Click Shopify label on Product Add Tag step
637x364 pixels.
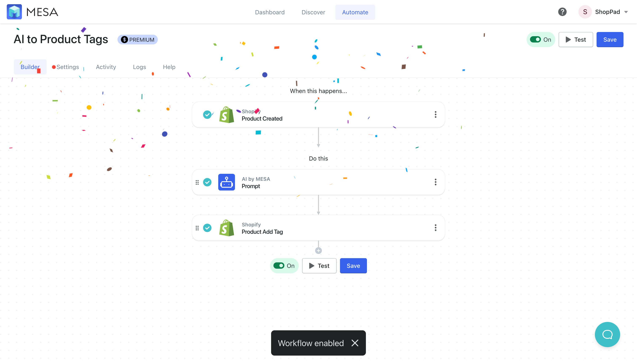click(251, 225)
